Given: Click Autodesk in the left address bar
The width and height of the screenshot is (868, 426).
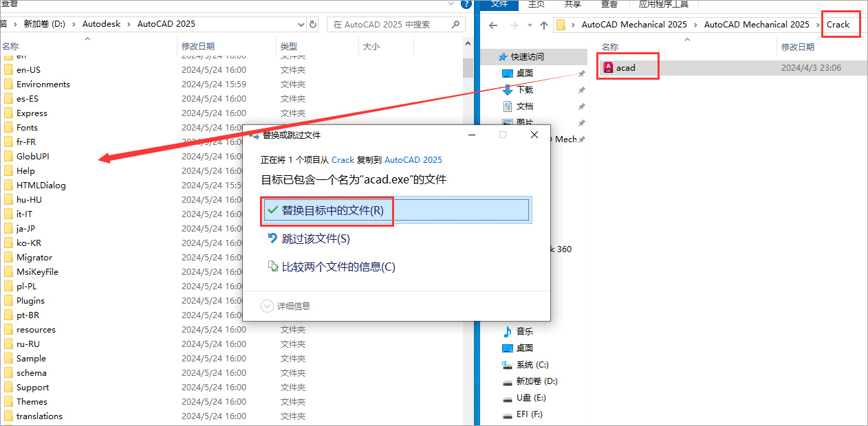Looking at the screenshot, I should coord(101,24).
